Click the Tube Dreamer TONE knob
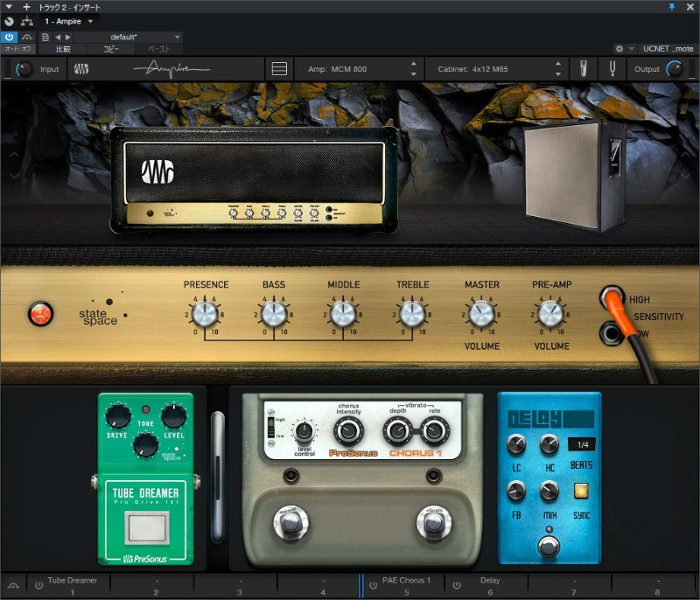 click(x=145, y=445)
